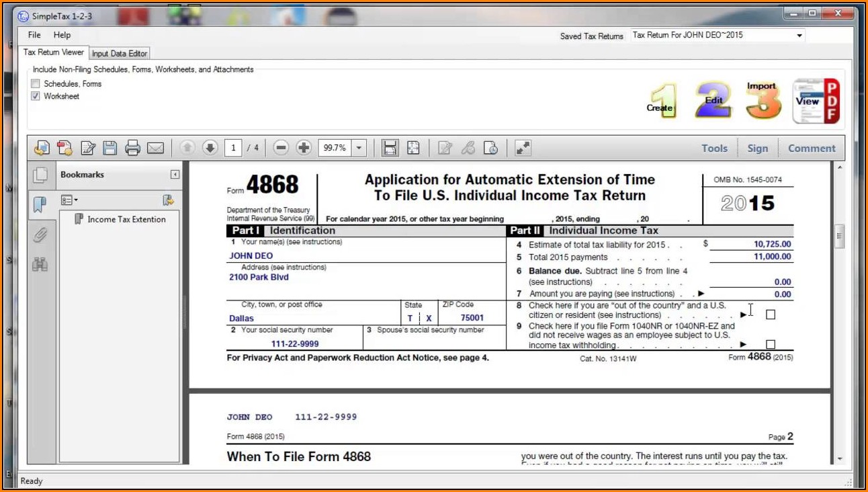Viewport: 868px width, 492px height.
Task: Click the Create PDF toolbar icon
Action: coord(65,148)
